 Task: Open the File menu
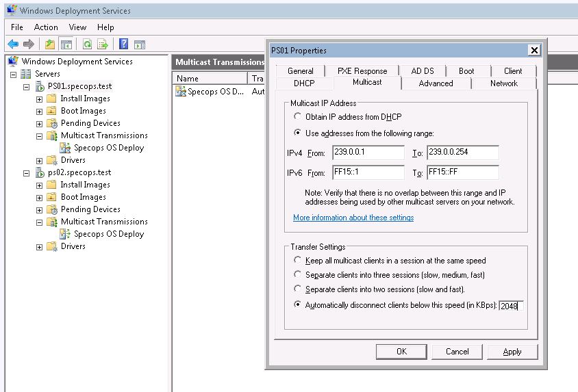coord(17,27)
